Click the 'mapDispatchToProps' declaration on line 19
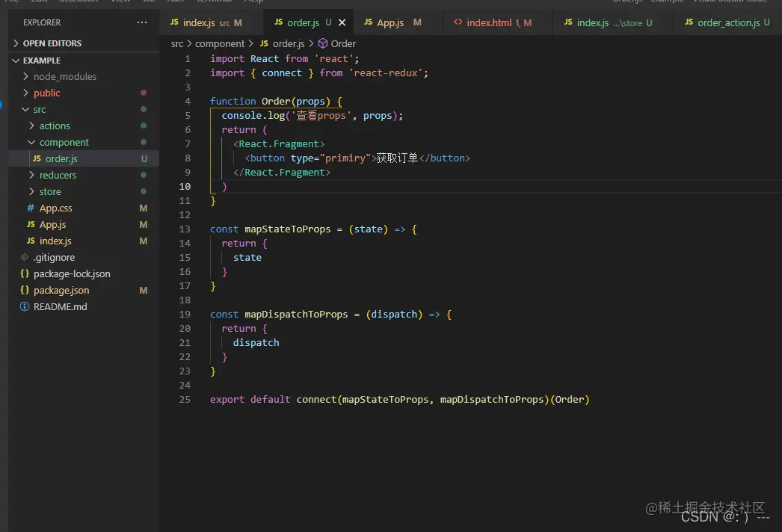 click(x=296, y=314)
